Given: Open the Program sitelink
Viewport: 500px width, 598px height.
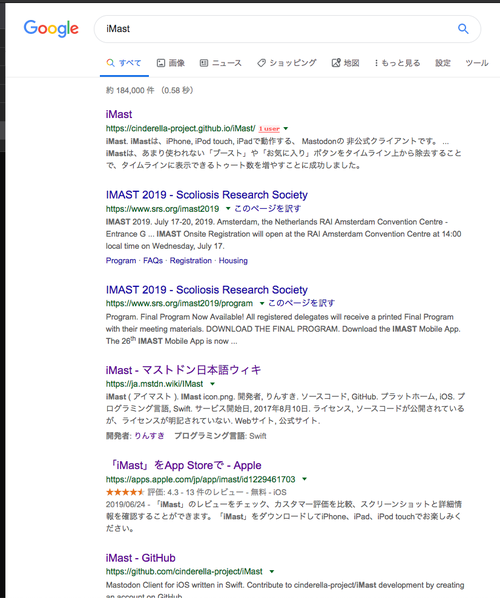Looking at the screenshot, I should pos(121,260).
